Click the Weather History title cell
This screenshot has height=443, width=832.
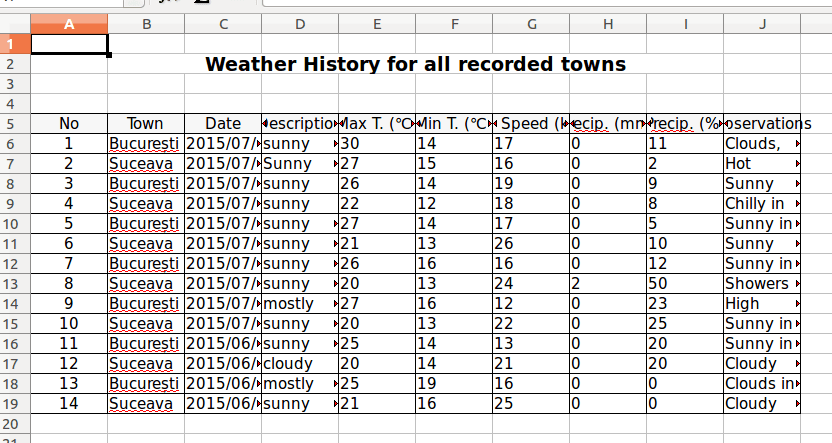click(x=415, y=65)
